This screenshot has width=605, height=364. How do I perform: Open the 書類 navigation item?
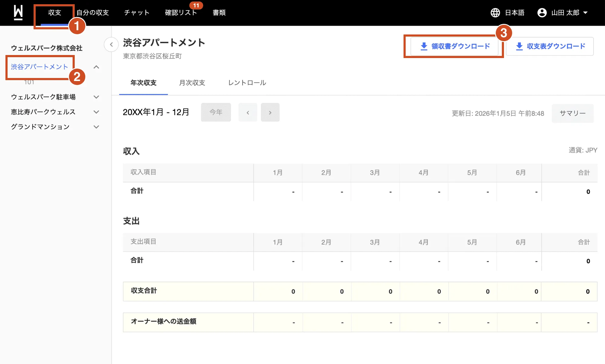click(x=219, y=13)
